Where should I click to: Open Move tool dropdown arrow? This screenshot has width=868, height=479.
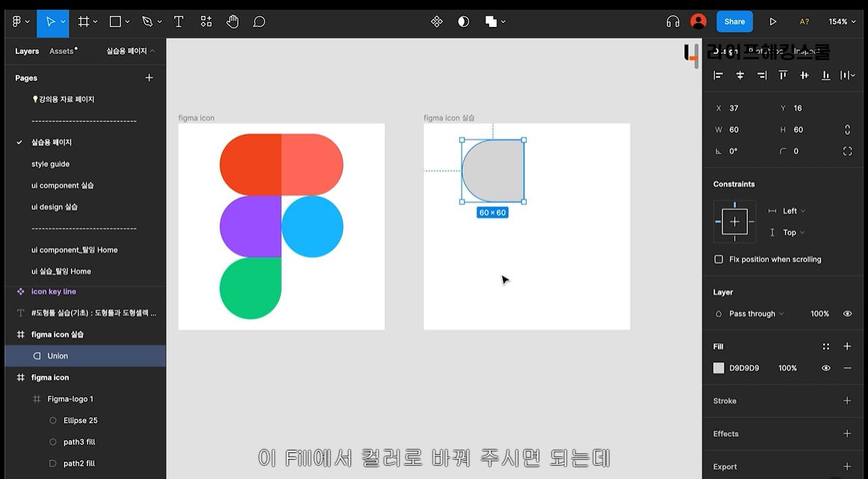(63, 22)
